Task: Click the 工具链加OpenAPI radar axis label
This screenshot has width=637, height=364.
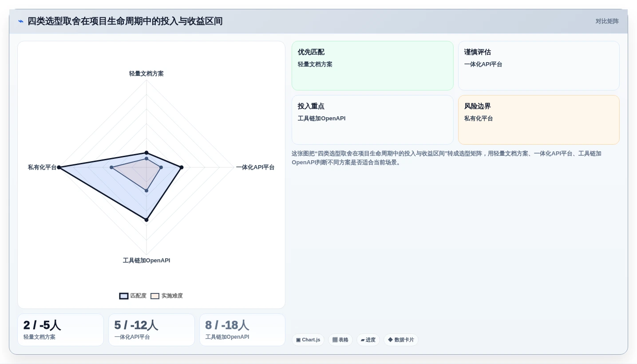Action: [146, 261]
